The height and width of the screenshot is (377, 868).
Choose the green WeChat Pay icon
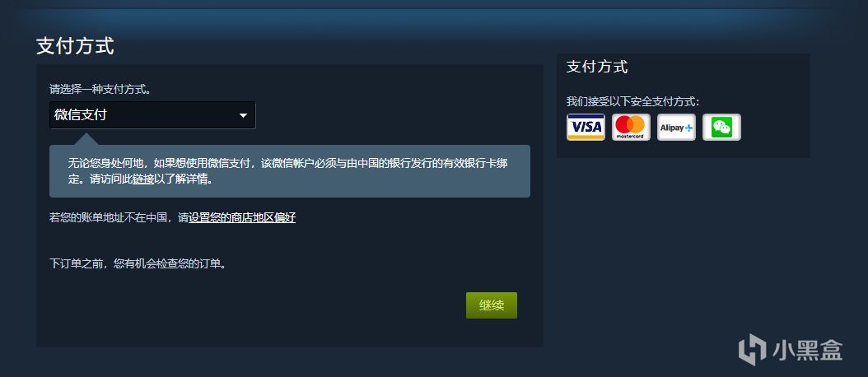coord(722,128)
